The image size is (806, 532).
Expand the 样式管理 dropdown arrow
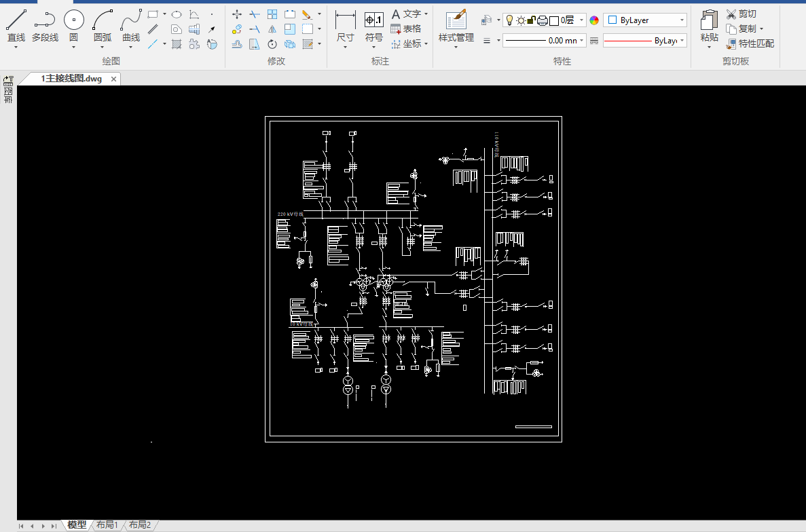[456, 47]
